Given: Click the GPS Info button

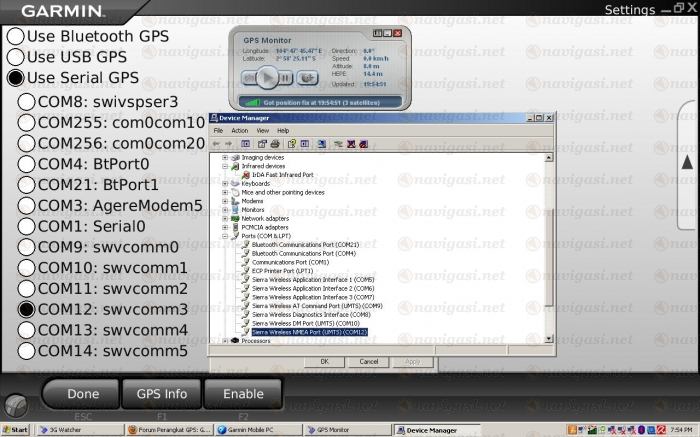Looking at the screenshot, I should [x=161, y=394].
